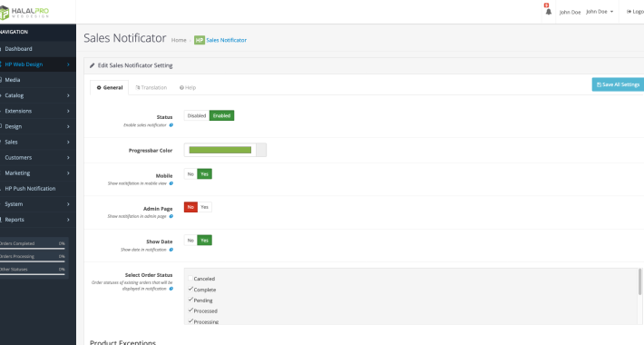The width and height of the screenshot is (644, 345).
Task: Click the Show Date help tooltip icon
Action: pyautogui.click(x=171, y=250)
